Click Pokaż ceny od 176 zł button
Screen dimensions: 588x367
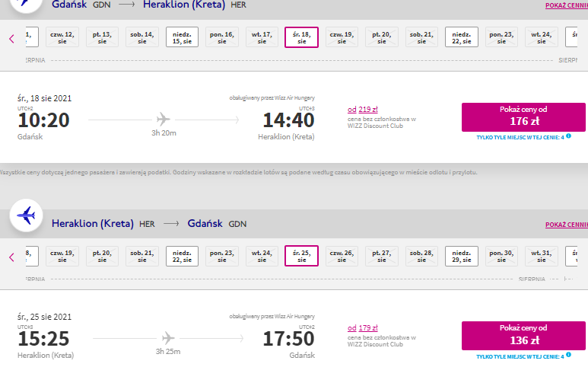point(523,117)
